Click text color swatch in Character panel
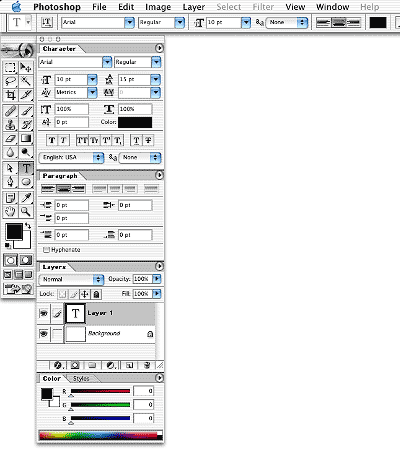 tap(135, 122)
